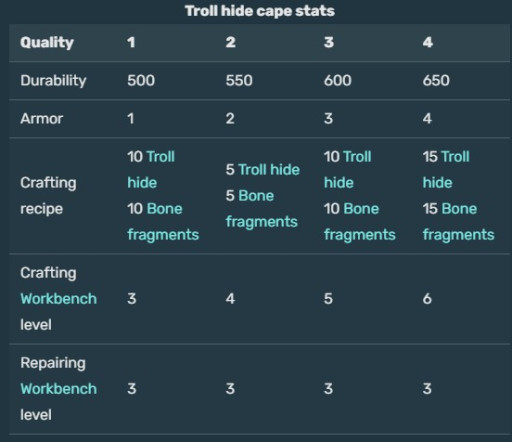This screenshot has height=442, width=512.
Task: Select the Armor row label
Action: tap(42, 118)
